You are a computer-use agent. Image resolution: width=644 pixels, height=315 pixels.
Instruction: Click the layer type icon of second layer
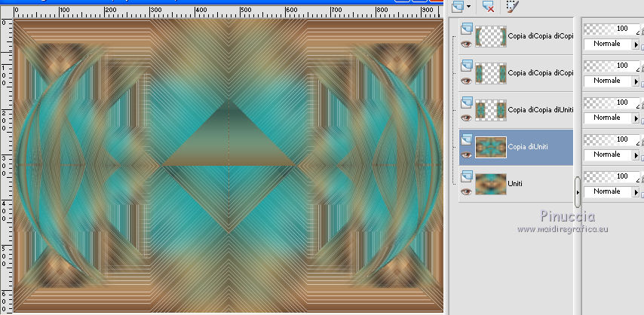(467, 66)
